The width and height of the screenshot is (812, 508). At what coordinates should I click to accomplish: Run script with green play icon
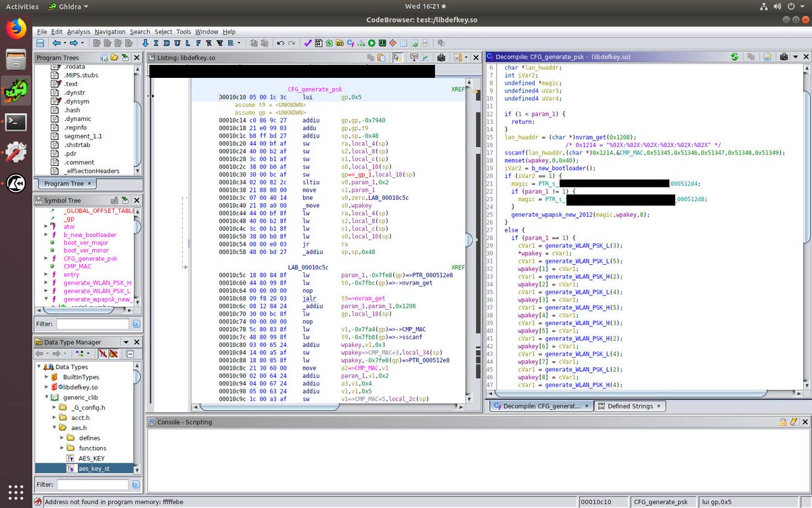(x=371, y=42)
